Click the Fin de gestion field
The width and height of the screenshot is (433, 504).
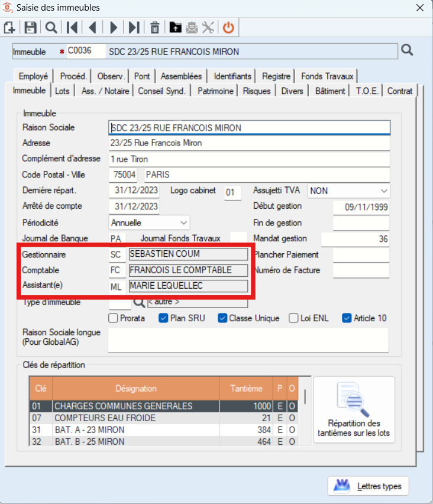pyautogui.click(x=361, y=223)
